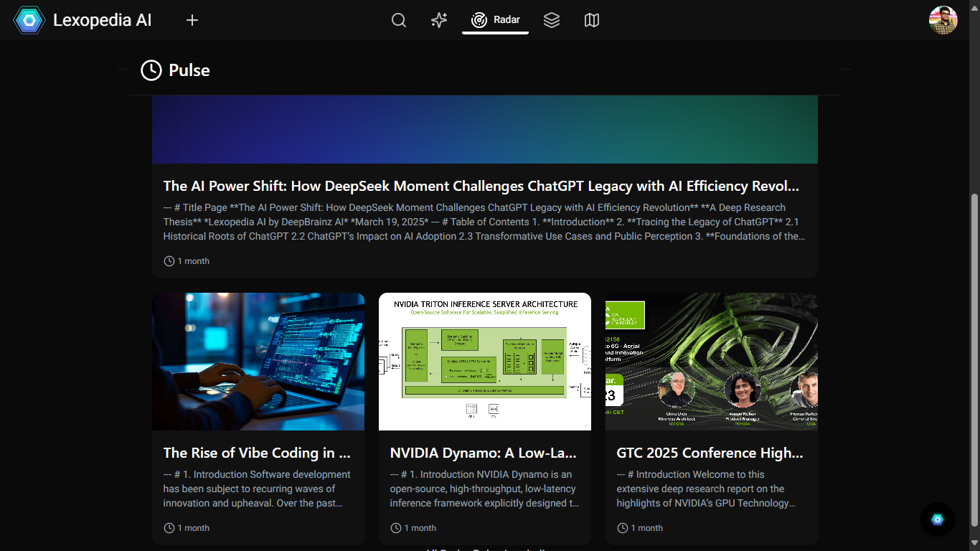Click the Lexopedia AI hexagon logo
Viewport: 980px width, 551px height.
point(29,20)
